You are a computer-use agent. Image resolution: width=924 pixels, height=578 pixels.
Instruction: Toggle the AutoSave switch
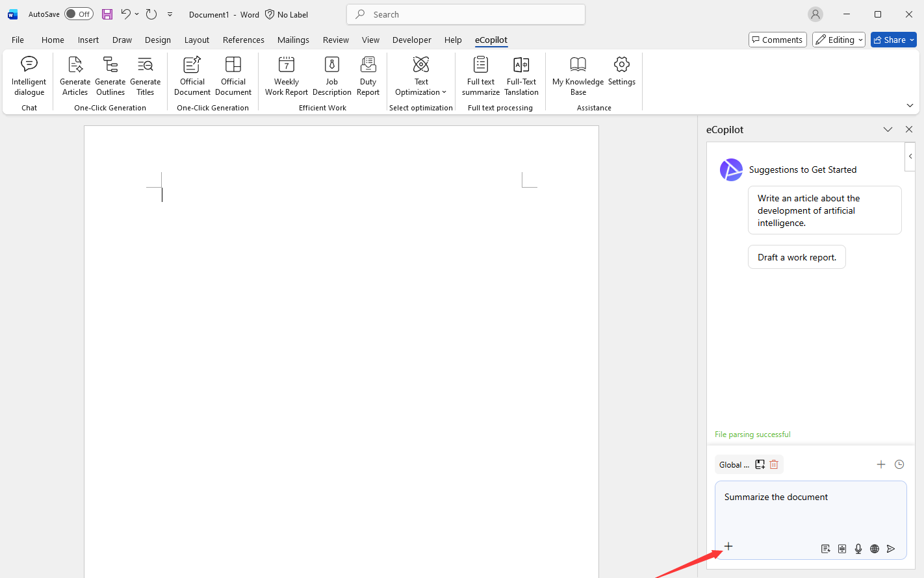(79, 14)
